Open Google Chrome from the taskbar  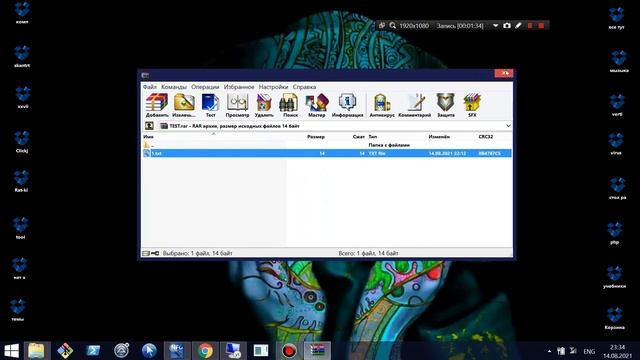(205, 351)
